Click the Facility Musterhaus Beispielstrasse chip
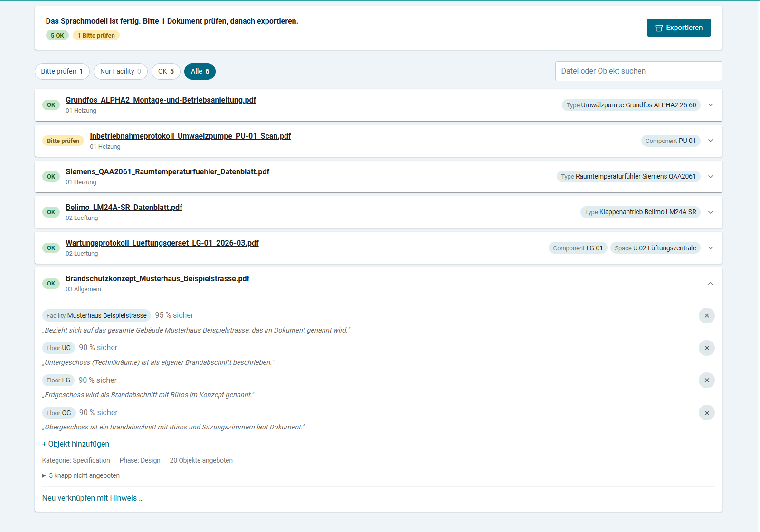Screen dimensions: 760x532 click(96, 315)
